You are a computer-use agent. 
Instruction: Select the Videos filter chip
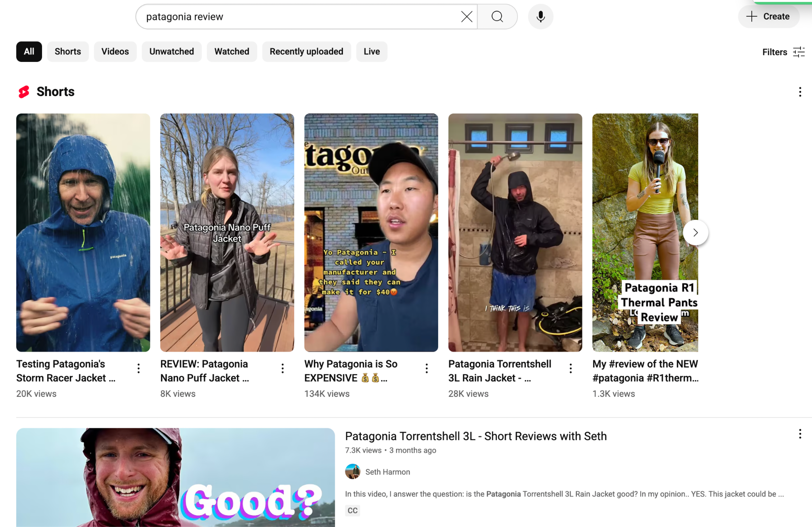click(115, 52)
